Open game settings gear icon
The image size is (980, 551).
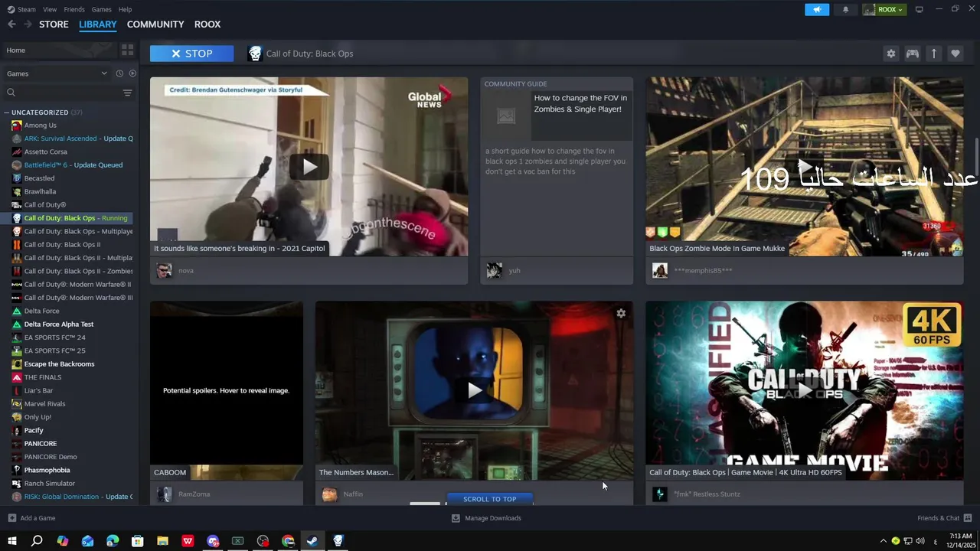click(890, 54)
